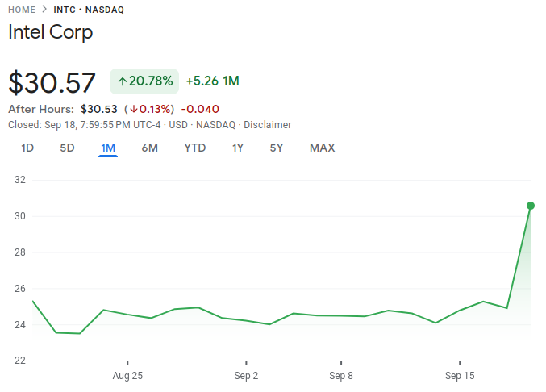546x392 pixels.
Task: Open the Disclaimer link
Action: click(x=268, y=125)
